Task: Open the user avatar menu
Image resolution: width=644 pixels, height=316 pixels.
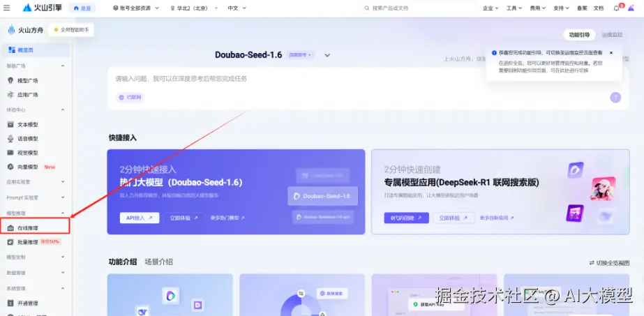Action: click(x=631, y=8)
